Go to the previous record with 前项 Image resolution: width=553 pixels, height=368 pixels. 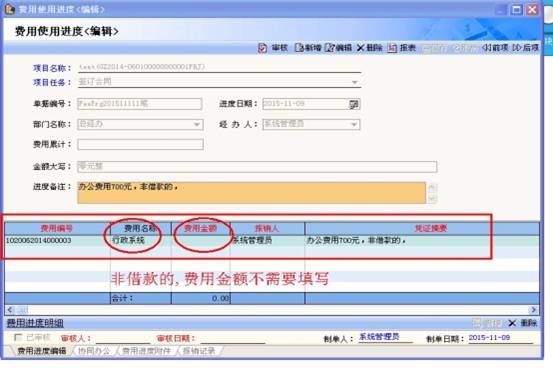495,48
